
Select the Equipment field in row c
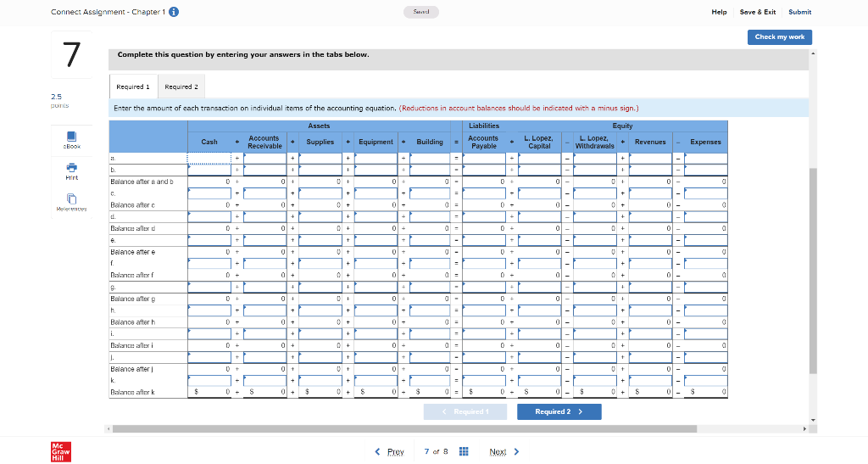click(x=376, y=193)
